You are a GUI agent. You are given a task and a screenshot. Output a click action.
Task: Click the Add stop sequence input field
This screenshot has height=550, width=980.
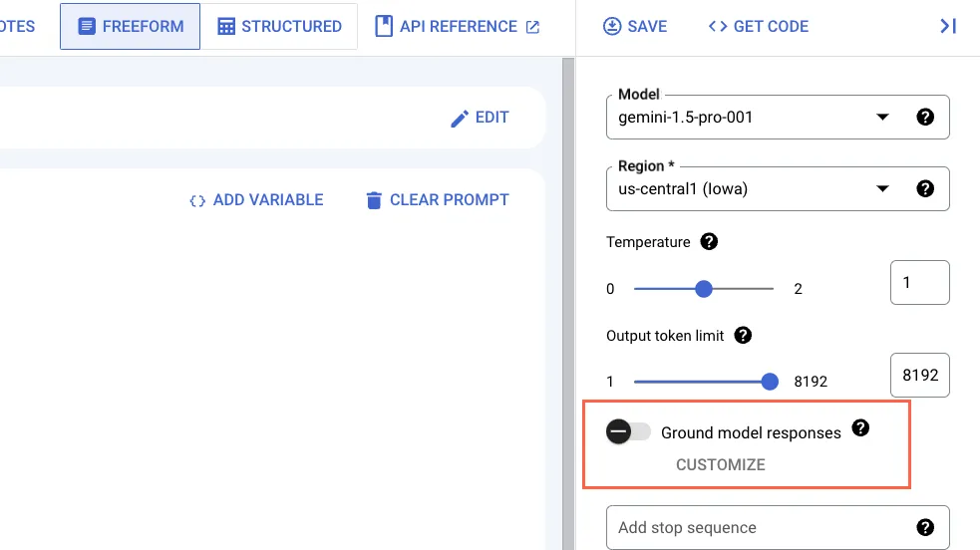click(x=758, y=528)
